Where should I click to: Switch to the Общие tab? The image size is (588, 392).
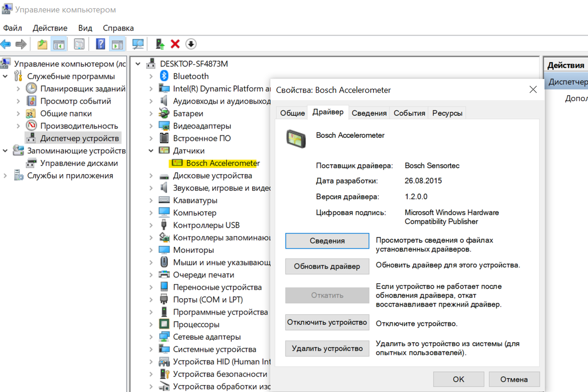(x=293, y=113)
